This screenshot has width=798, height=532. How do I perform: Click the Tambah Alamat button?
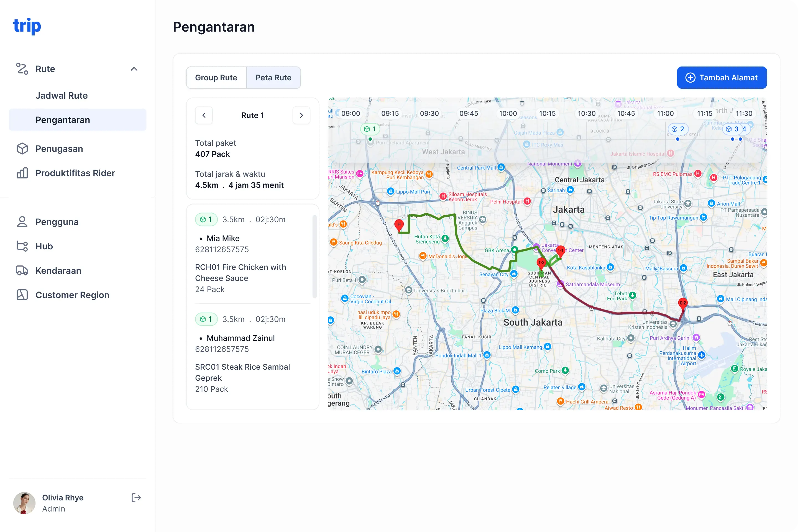[722, 78]
